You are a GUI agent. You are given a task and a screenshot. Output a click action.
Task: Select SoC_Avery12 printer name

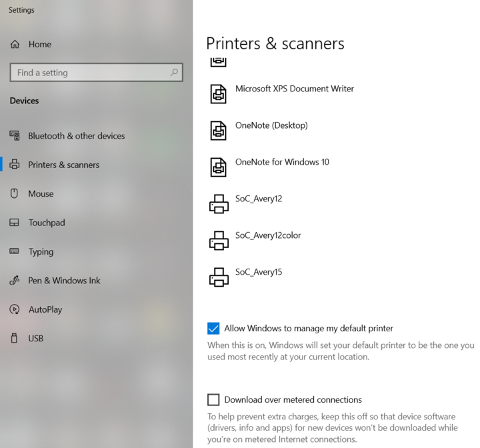pyautogui.click(x=259, y=199)
